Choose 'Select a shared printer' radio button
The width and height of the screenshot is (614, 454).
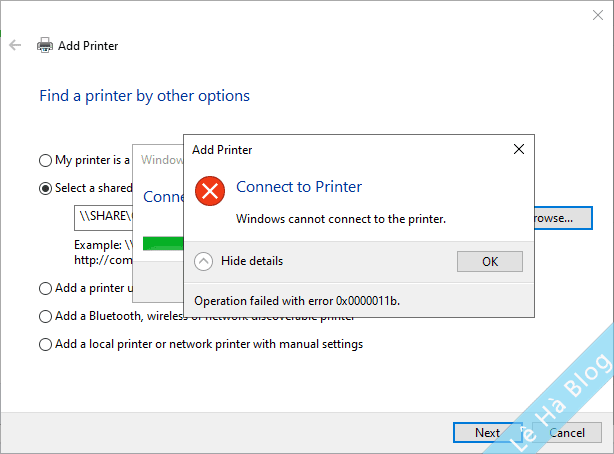[x=45, y=188]
